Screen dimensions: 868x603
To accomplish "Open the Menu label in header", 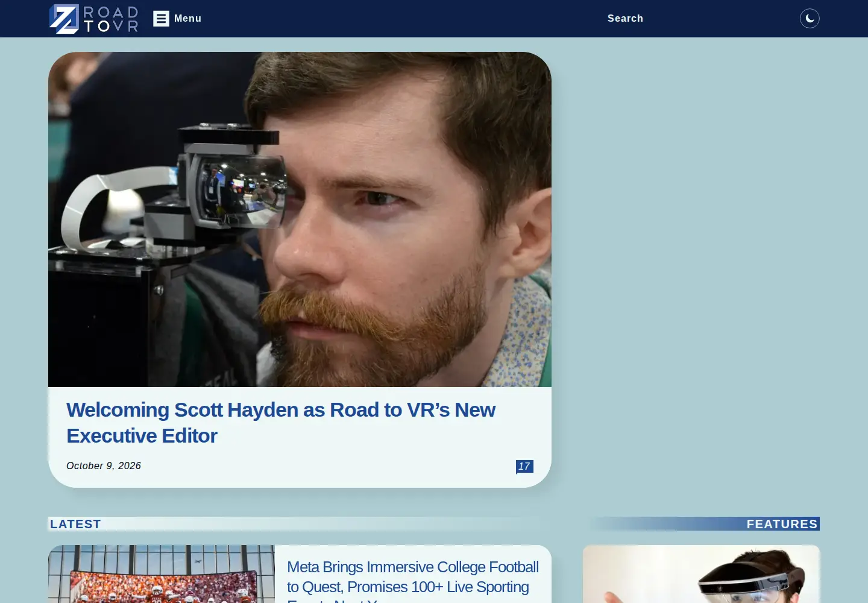I will [187, 19].
